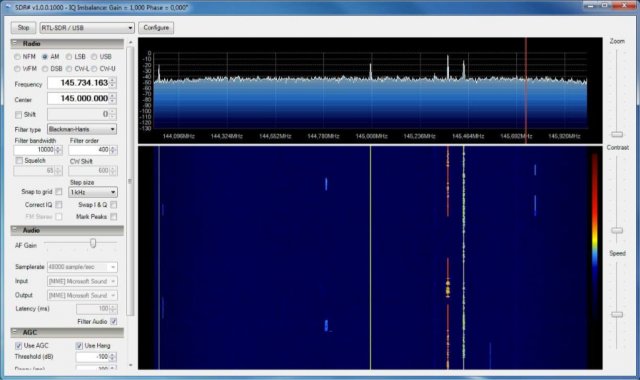This screenshot has width=640, height=380.
Task: Collapse the Radio panel section
Action: [15, 43]
